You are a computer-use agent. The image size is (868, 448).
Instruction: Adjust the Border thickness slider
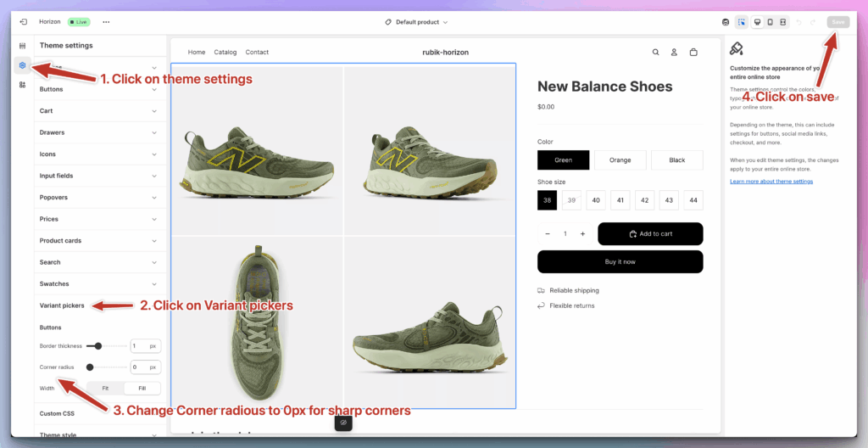click(107, 346)
